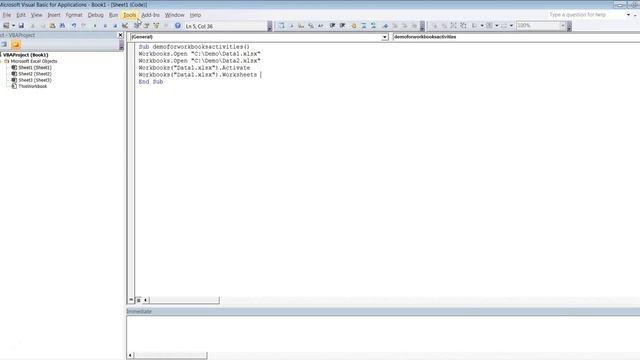This screenshot has width=640, height=360.
Task: Toggle a bookmark with the flag icon
Action: point(385,26)
